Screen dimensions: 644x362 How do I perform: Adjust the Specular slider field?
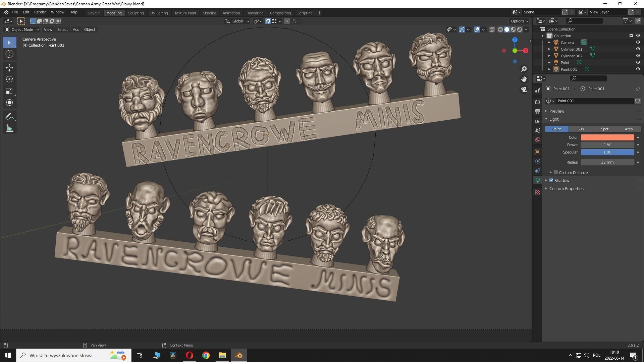[x=607, y=152]
